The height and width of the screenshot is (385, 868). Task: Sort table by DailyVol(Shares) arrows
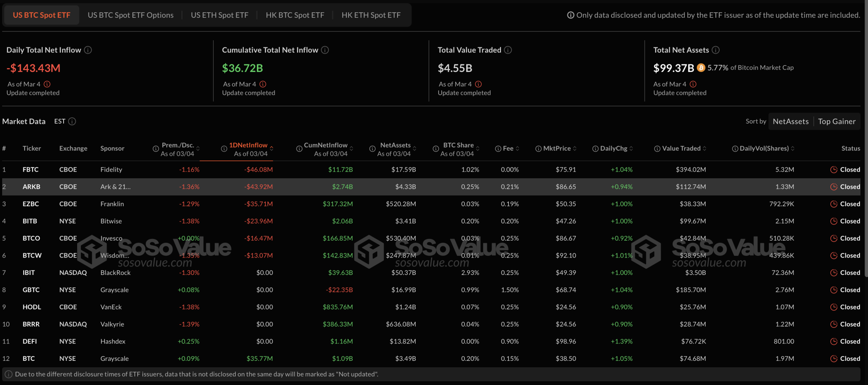click(x=793, y=149)
